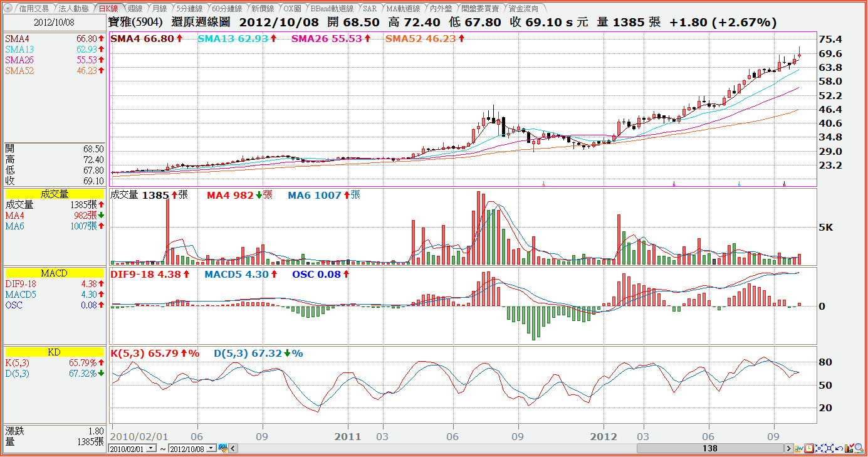
Task: Open the round menu button before tabs
Action: [x=8, y=8]
